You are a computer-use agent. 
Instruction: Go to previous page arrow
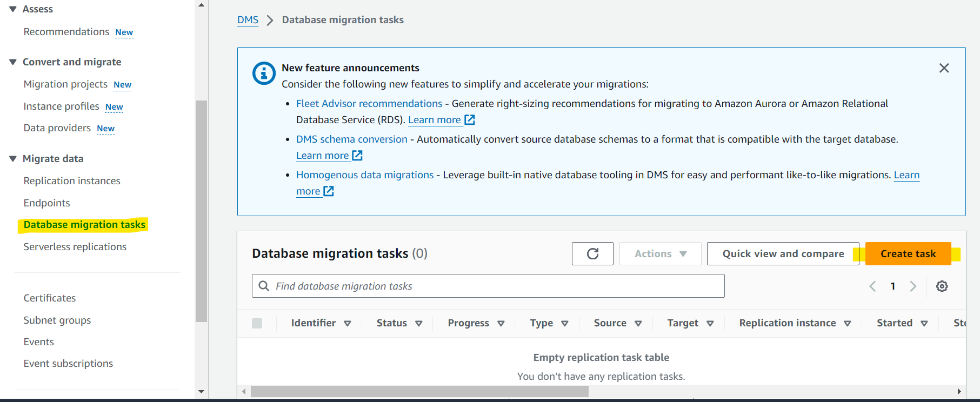click(872, 286)
